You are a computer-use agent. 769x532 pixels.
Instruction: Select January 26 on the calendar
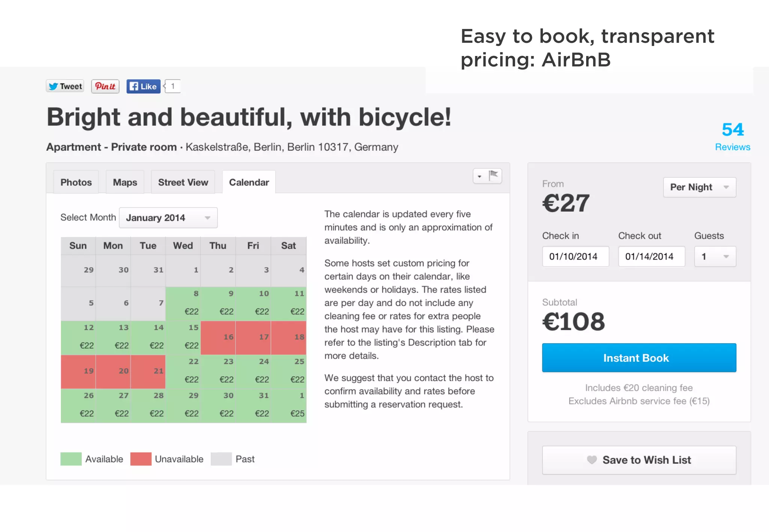[x=78, y=406]
